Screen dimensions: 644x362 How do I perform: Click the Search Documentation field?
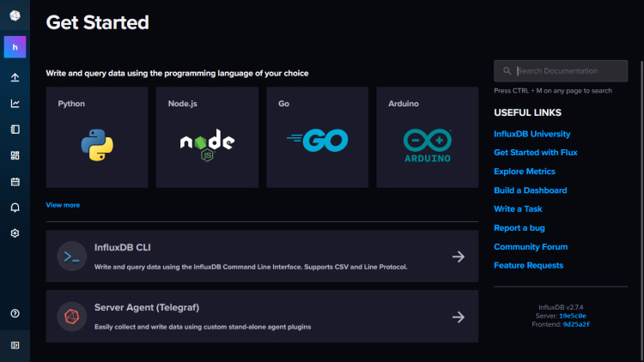point(567,71)
